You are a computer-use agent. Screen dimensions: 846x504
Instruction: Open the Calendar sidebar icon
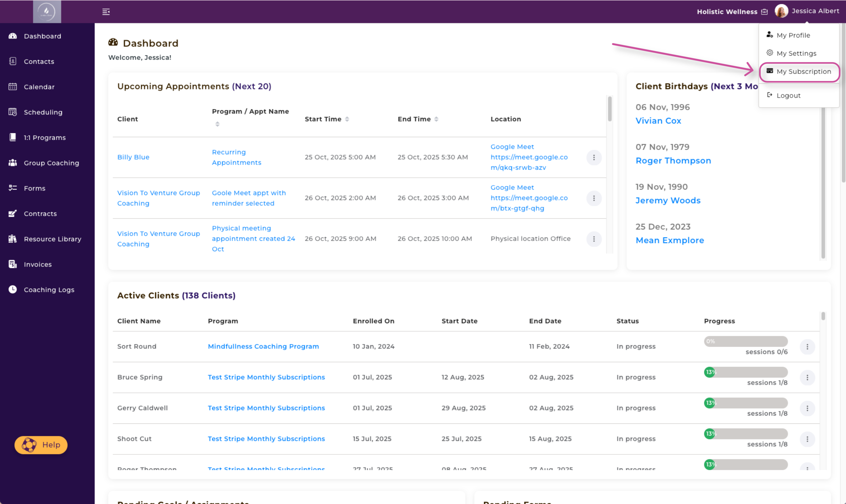[13, 87]
